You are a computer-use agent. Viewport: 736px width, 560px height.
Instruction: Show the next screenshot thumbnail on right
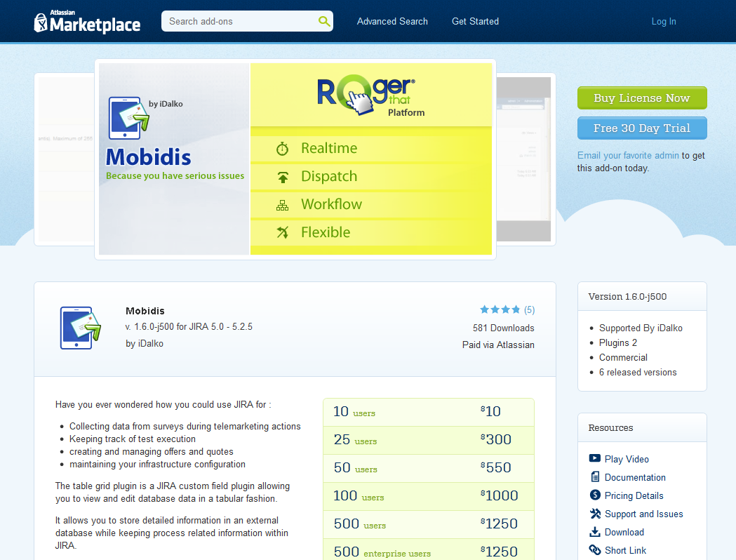pos(526,159)
